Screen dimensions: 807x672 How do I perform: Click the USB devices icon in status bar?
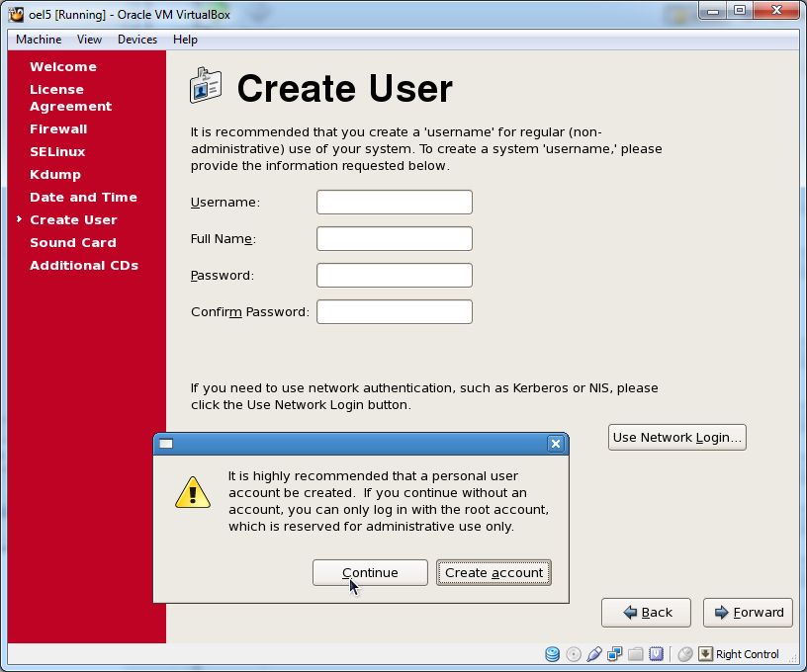pos(594,654)
